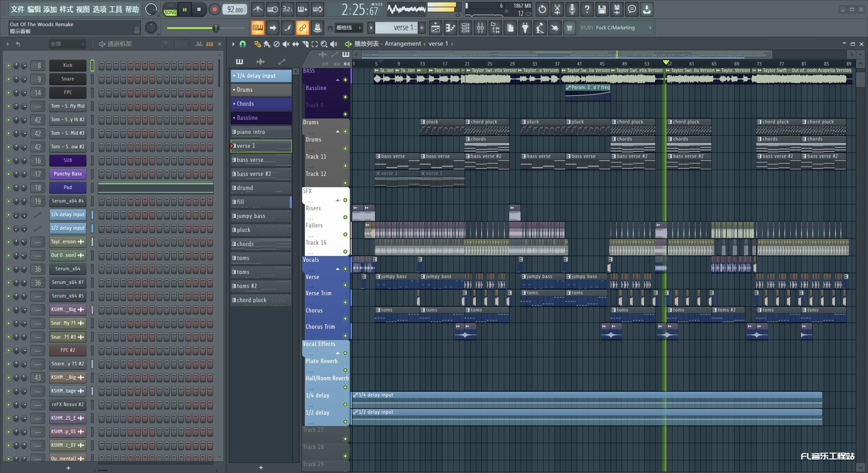Click the question mark help icon
868x473 pixels.
tap(587, 9)
